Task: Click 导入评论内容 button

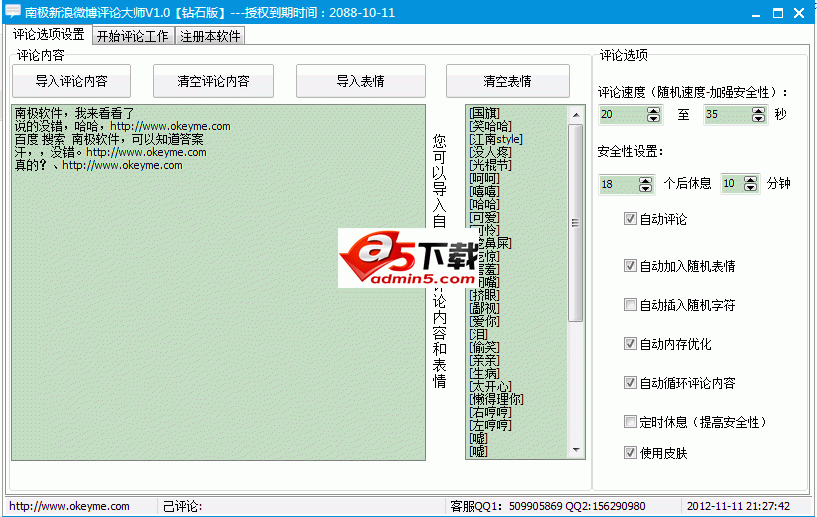Action: [71, 81]
